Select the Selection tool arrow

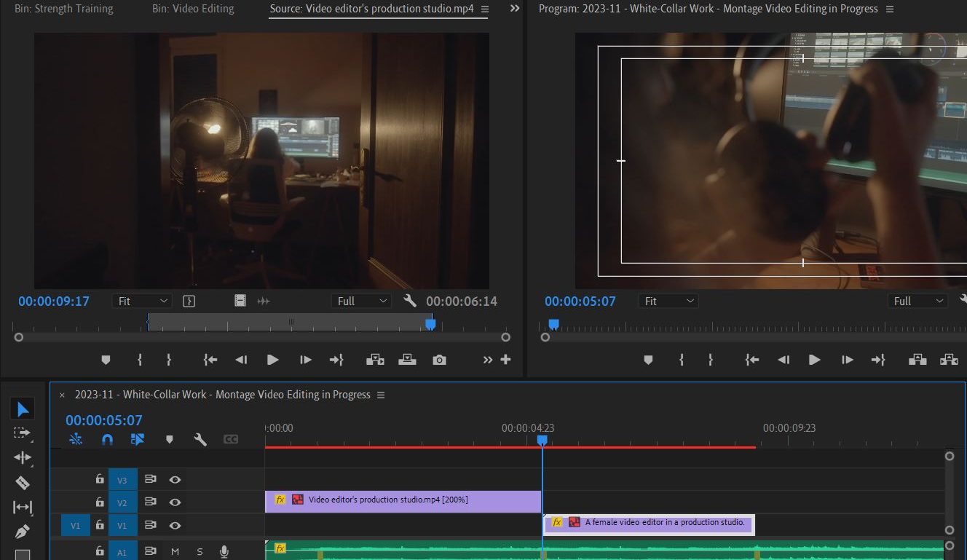(23, 409)
